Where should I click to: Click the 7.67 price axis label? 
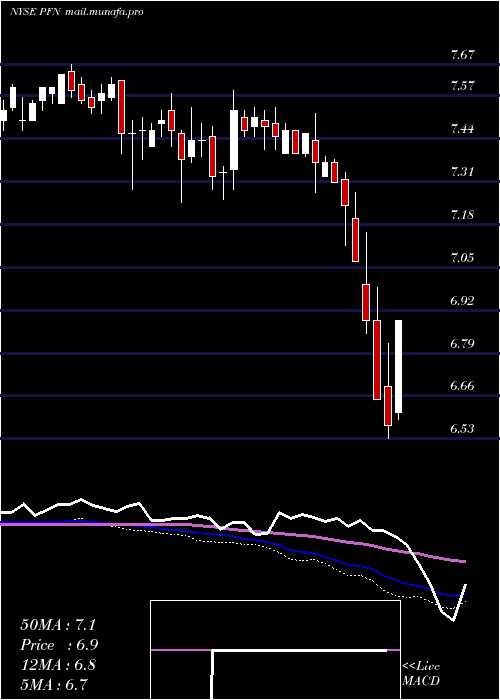[462, 56]
